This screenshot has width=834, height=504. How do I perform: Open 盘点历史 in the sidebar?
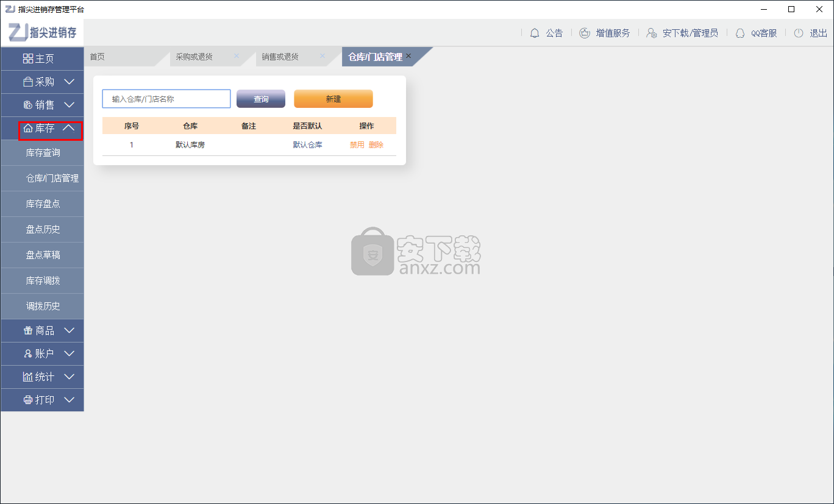point(43,230)
